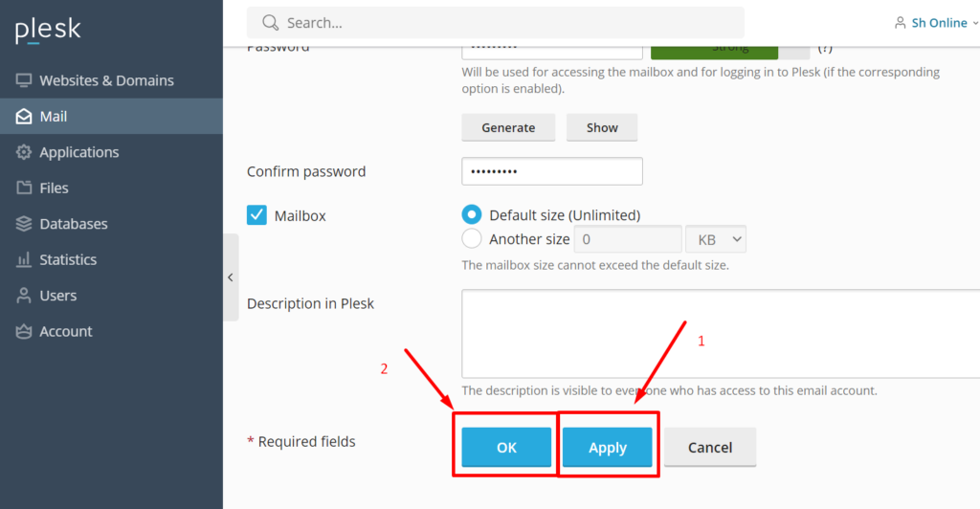The height and width of the screenshot is (509, 980).
Task: Click the Confirm password field
Action: coord(552,171)
